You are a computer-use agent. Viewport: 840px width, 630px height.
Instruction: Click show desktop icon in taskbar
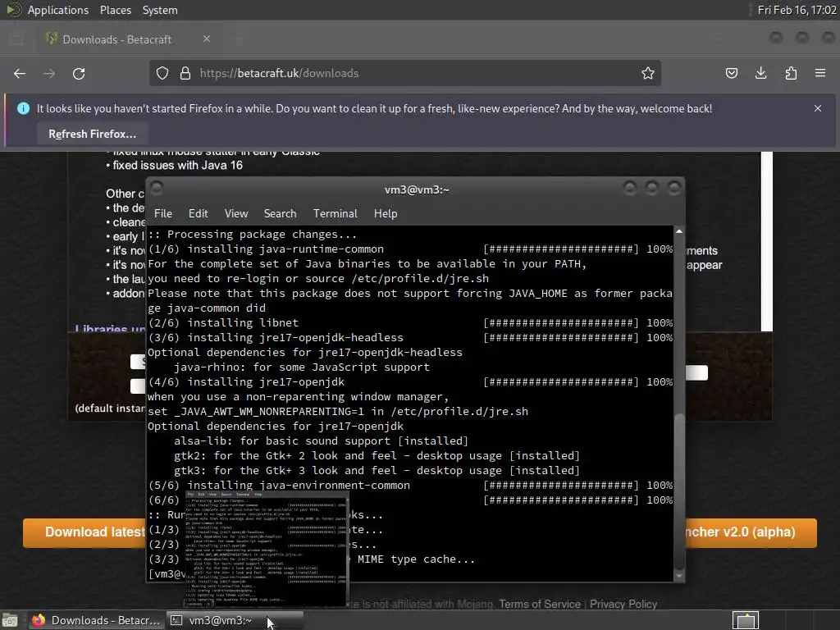[10, 621]
